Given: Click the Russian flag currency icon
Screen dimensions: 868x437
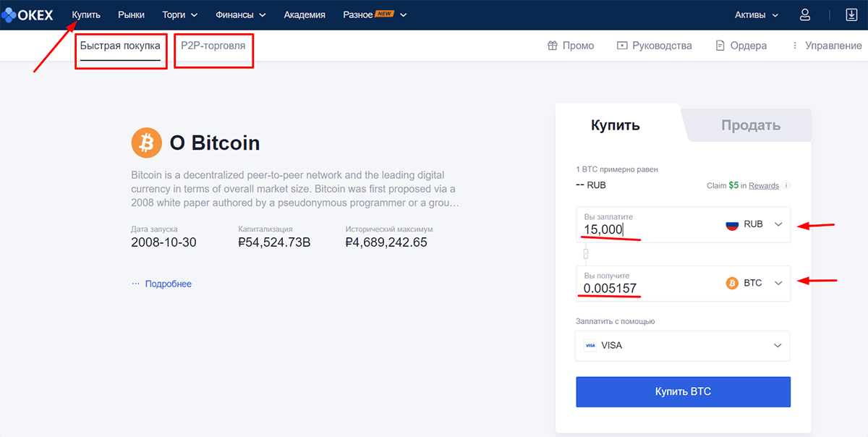Looking at the screenshot, I should point(732,224).
